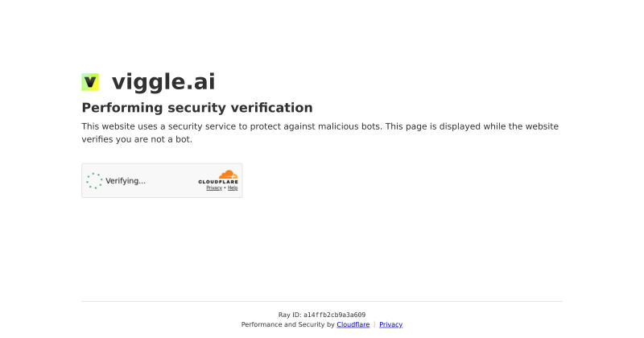The image size is (644, 338).
Task: Click the 'Ray ID:' label
Action: tap(290, 315)
